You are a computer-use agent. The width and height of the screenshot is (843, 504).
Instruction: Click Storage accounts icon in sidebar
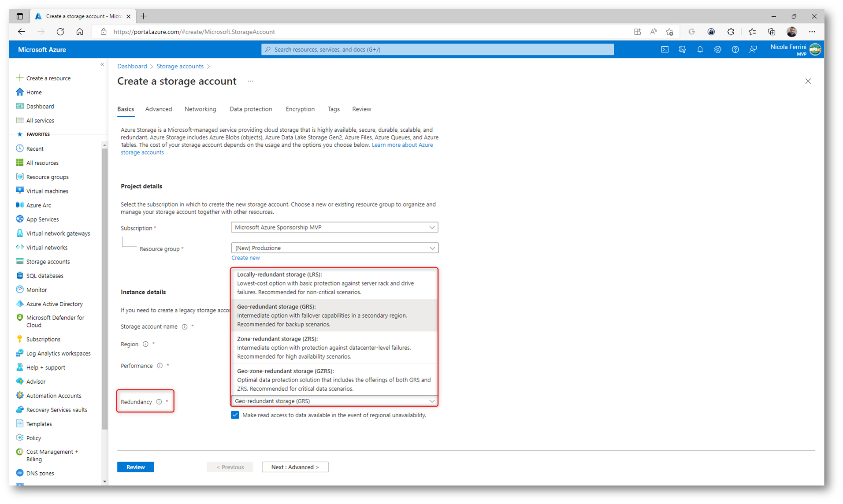tap(19, 261)
